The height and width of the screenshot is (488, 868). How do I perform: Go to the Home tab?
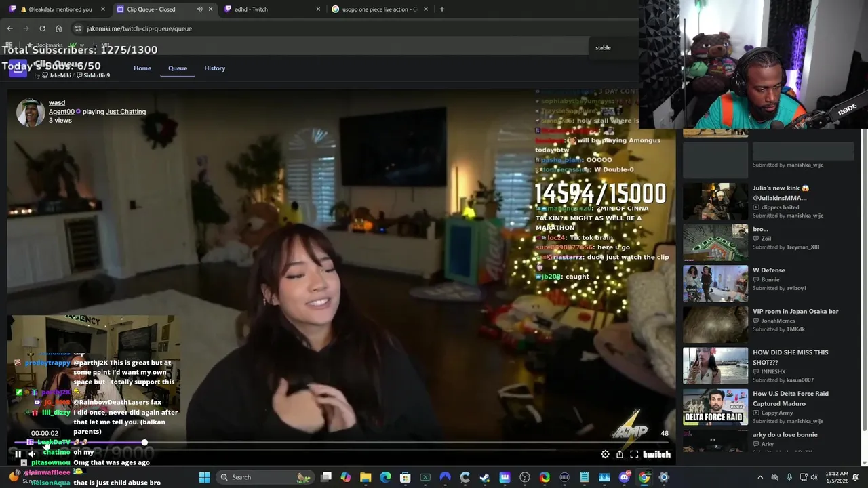(142, 68)
